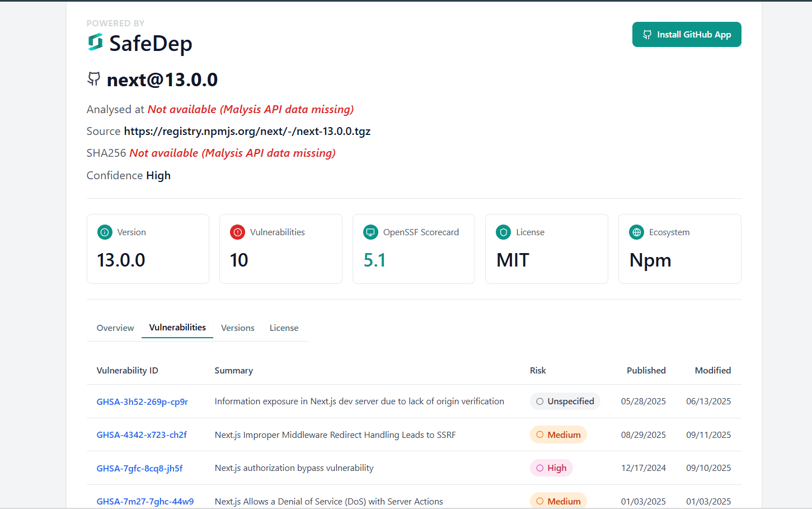The image size is (812, 509).
Task: Open the License tab
Action: [284, 328]
